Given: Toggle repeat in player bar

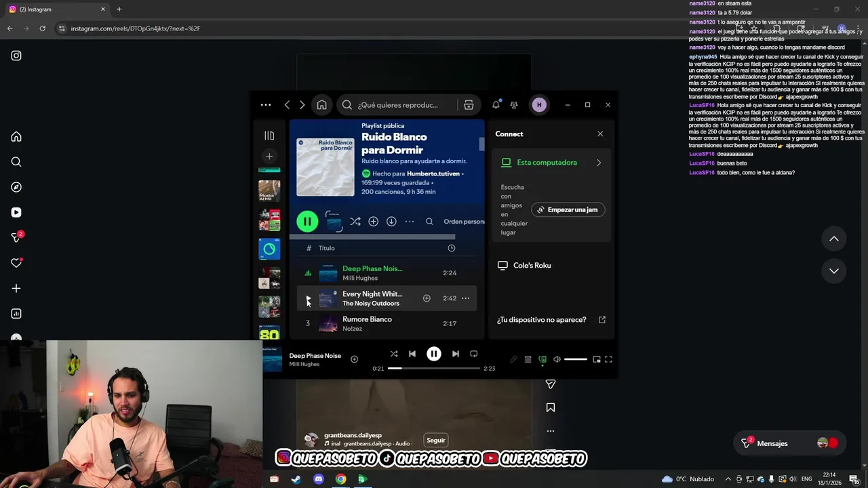Looking at the screenshot, I should click(474, 354).
